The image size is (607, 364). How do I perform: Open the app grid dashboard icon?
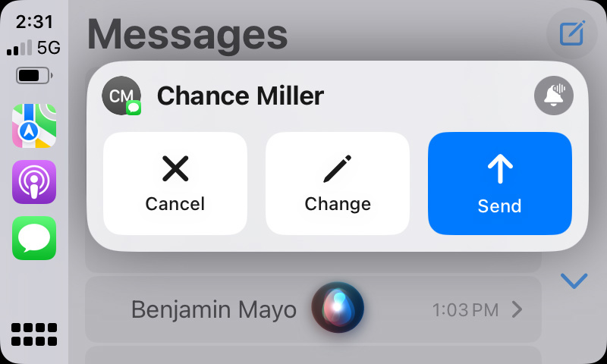[x=34, y=334]
